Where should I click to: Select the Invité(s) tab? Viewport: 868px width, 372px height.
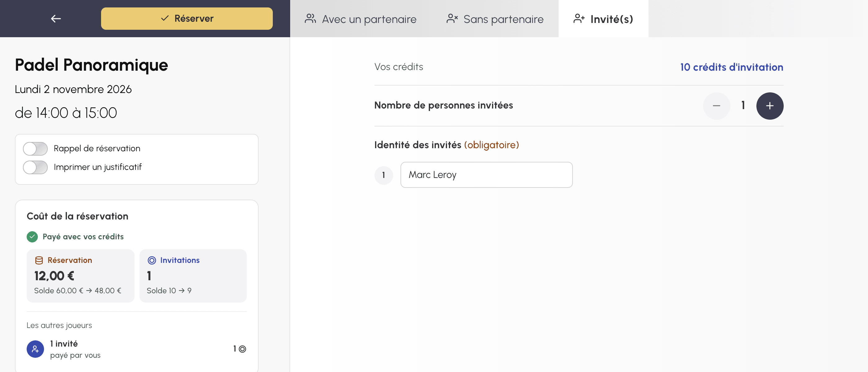tap(603, 19)
